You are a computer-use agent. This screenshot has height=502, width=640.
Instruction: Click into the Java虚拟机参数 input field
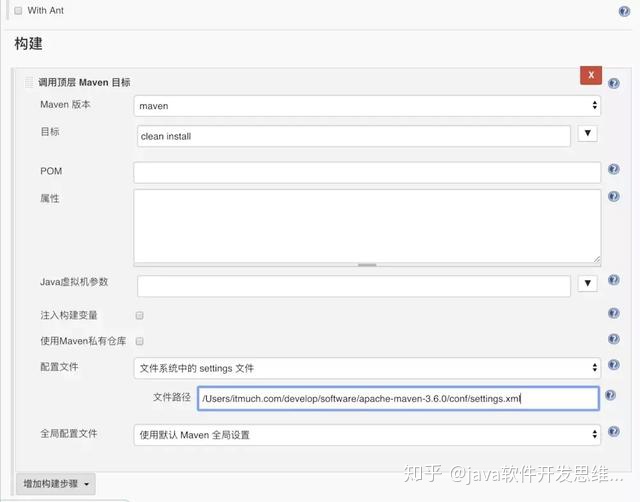pos(353,286)
